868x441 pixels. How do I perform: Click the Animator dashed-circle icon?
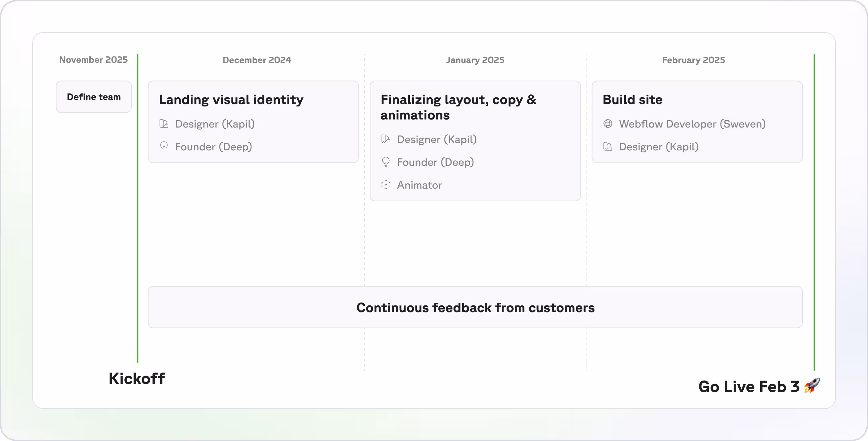(x=386, y=185)
